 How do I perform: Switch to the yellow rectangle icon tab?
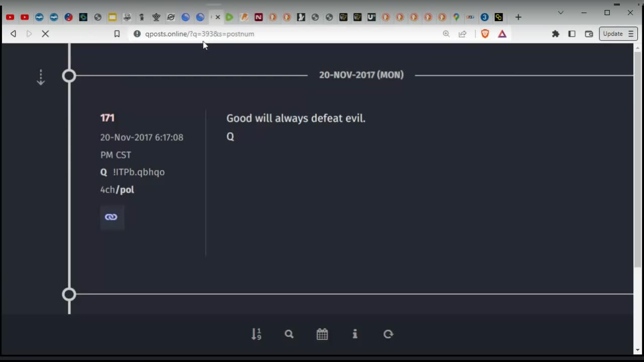coord(112,17)
